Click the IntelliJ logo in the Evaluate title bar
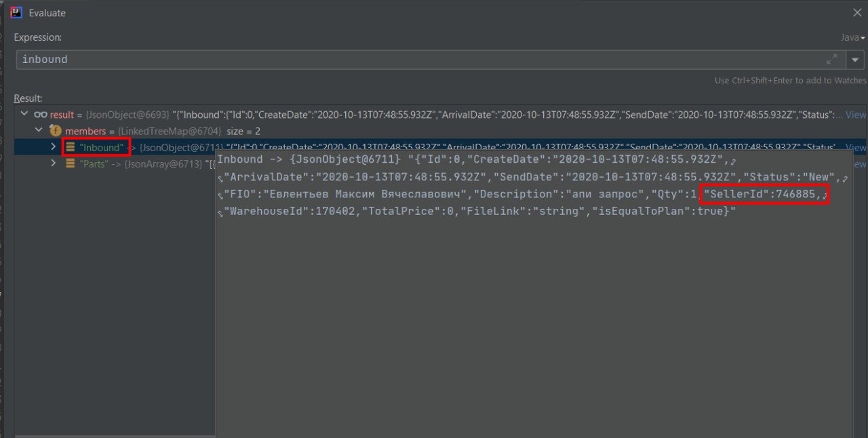Viewport: 868px width, 438px height. coord(17,12)
